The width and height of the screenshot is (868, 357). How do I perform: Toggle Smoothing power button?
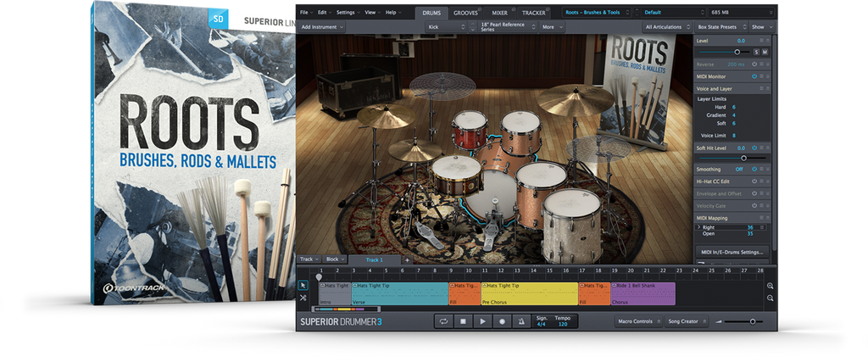click(x=754, y=170)
